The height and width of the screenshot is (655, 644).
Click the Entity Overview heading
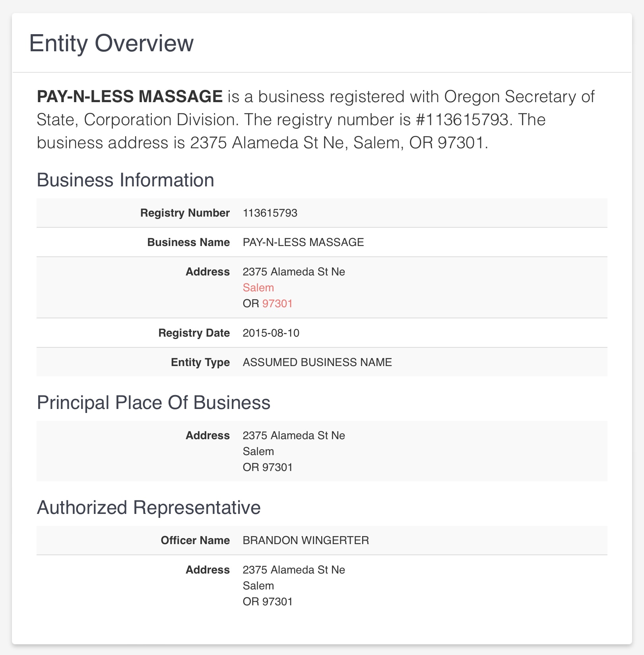(111, 43)
